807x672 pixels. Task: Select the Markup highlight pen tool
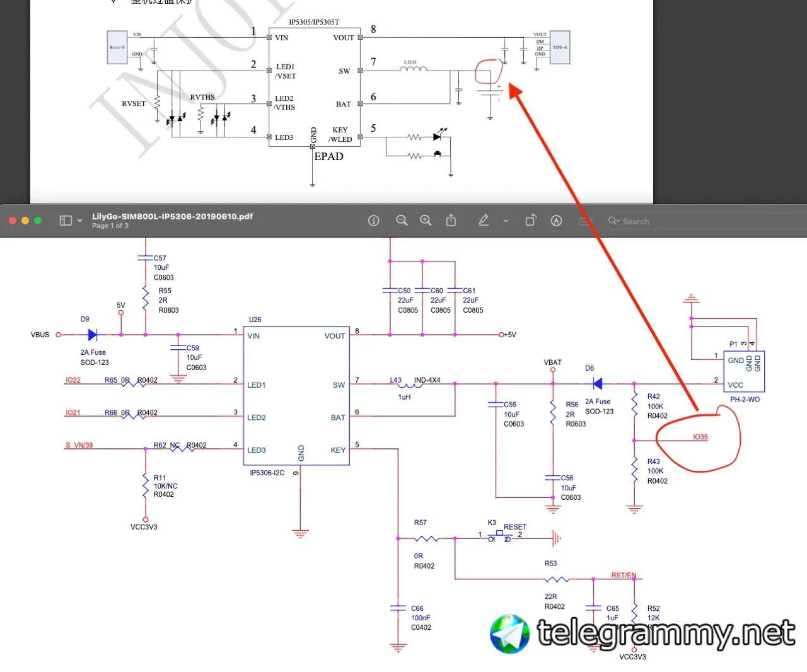click(484, 221)
